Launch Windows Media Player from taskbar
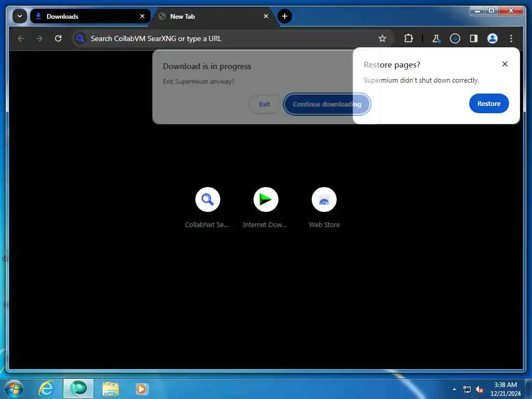Viewport: 532px width, 399px height. click(x=141, y=389)
